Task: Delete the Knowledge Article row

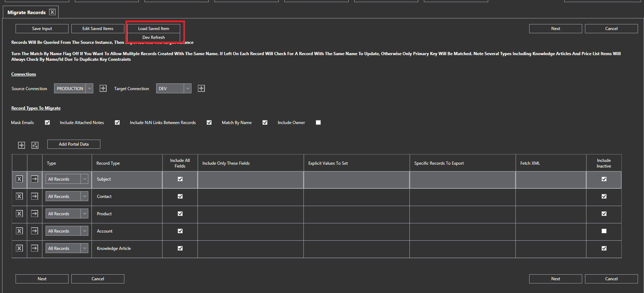Action: pyautogui.click(x=19, y=248)
